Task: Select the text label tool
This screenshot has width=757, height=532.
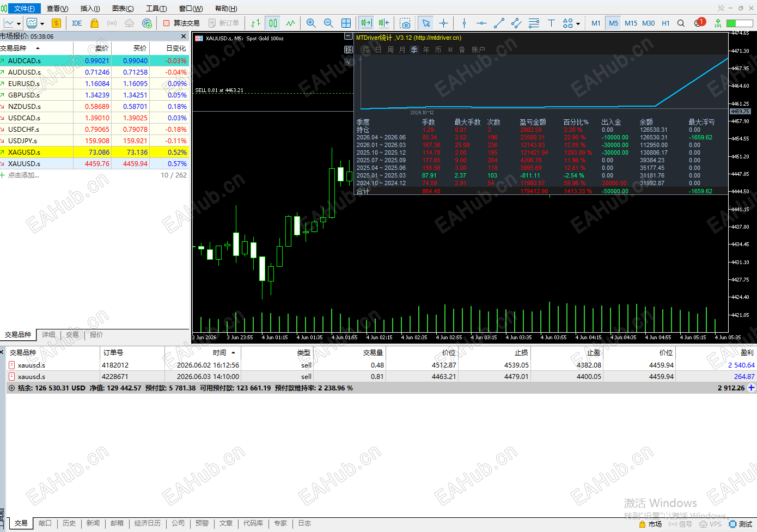Action: coord(551,23)
